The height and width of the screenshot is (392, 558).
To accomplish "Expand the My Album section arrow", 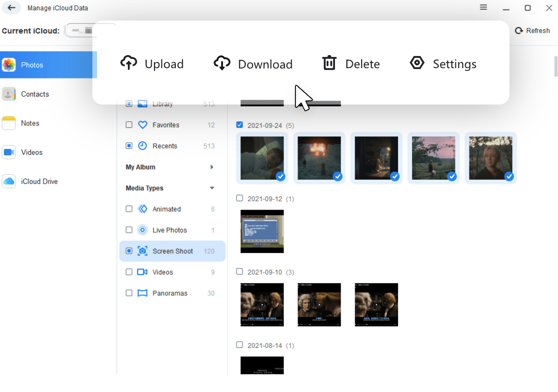I will (212, 167).
